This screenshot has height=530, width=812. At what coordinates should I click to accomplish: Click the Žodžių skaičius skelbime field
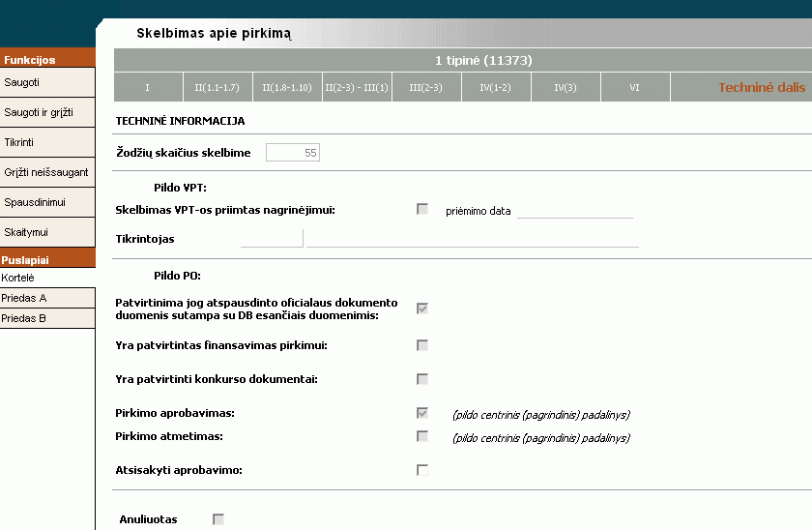tap(293, 152)
